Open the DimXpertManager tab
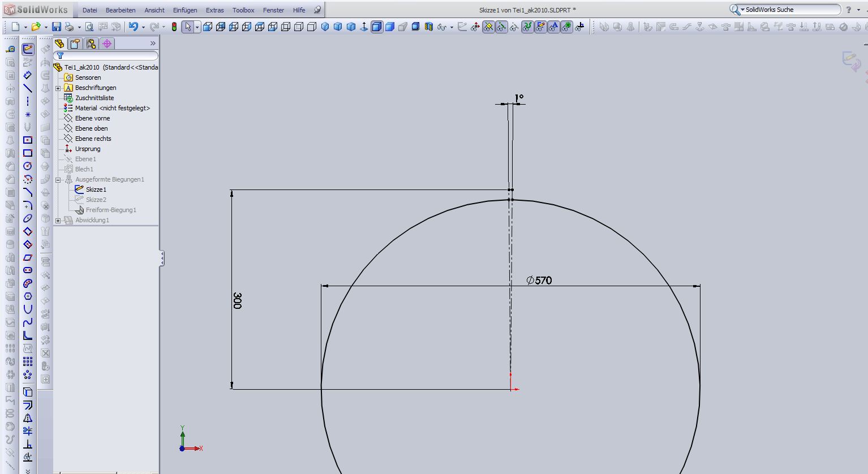The image size is (868, 474). point(107,44)
